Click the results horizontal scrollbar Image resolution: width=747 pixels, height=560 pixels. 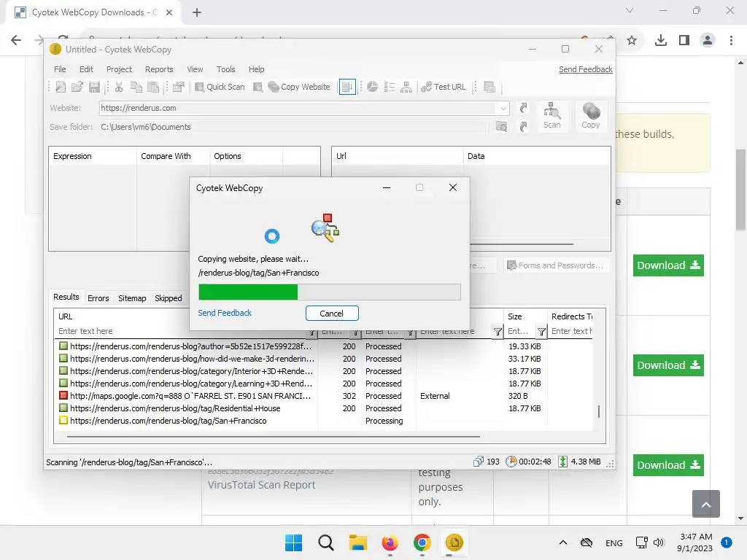coord(273,436)
